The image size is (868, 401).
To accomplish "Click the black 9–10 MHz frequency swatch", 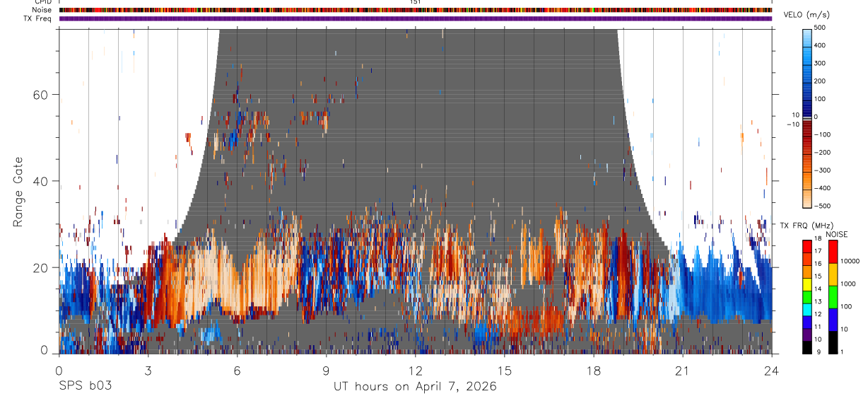I will (807, 347).
